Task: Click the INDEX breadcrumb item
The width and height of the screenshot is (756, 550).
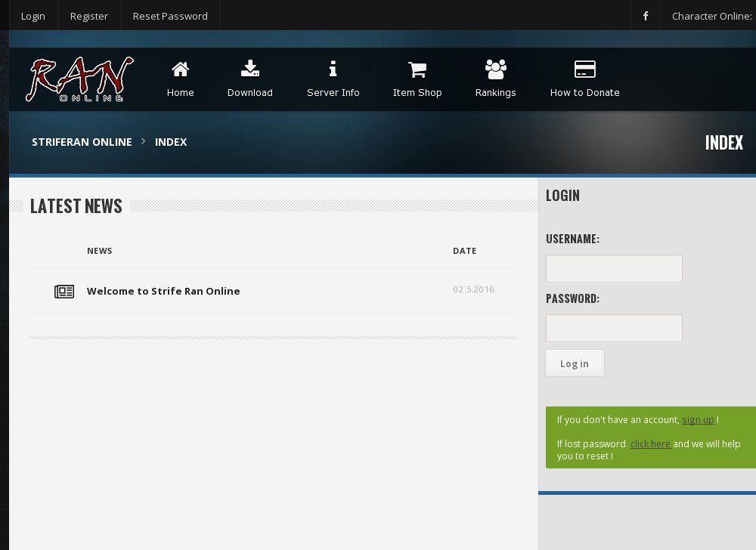Action: (171, 142)
